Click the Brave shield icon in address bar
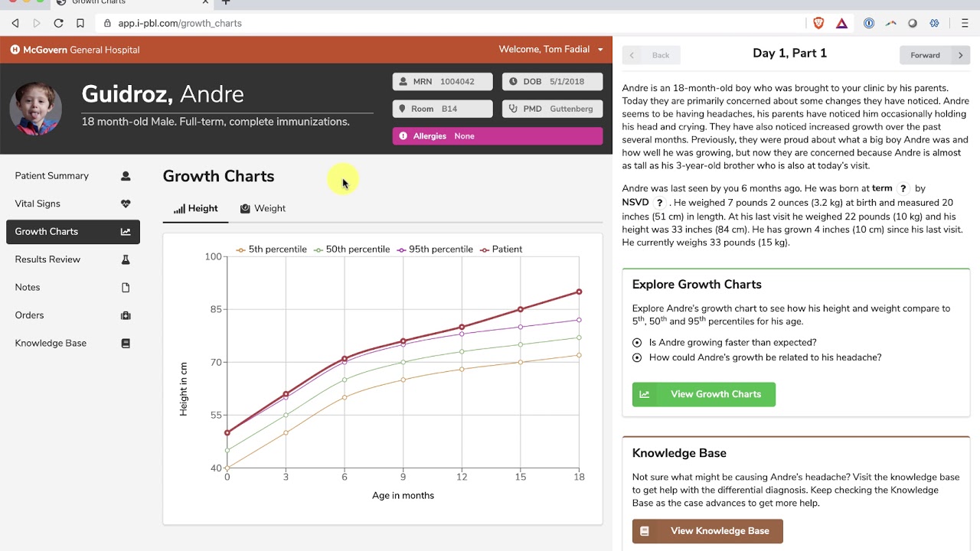This screenshot has height=551, width=980. click(818, 23)
